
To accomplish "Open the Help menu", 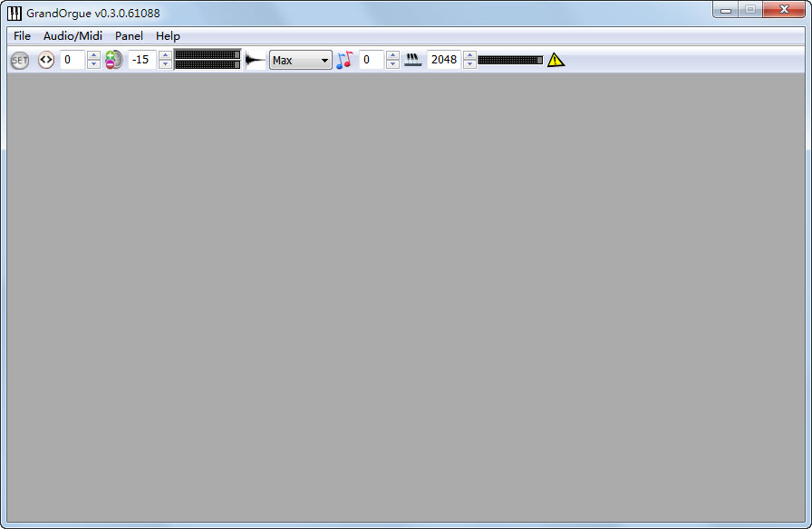I will [x=168, y=35].
